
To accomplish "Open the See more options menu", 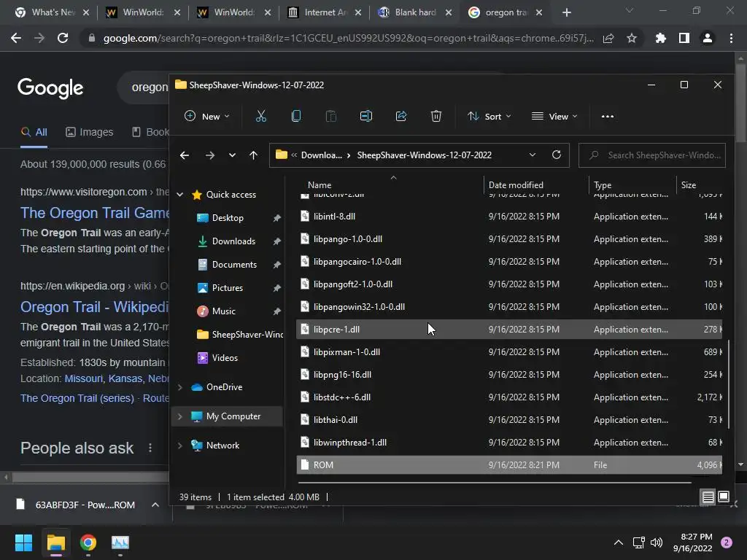I will click(607, 116).
